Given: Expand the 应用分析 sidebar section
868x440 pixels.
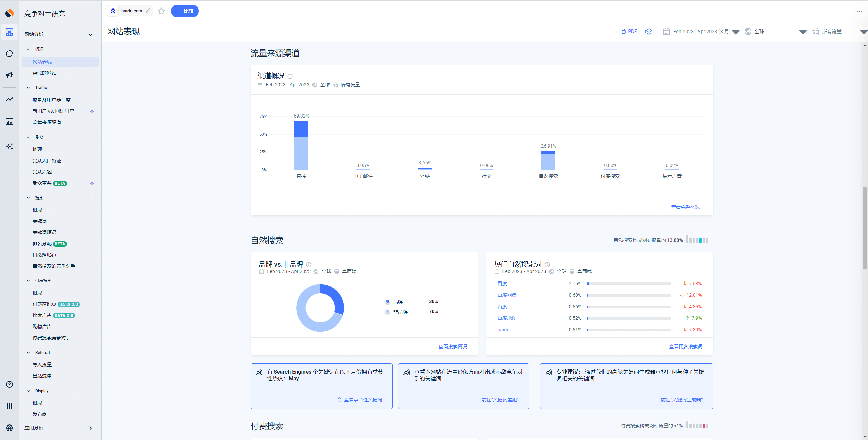Looking at the screenshot, I should pyautogui.click(x=91, y=428).
